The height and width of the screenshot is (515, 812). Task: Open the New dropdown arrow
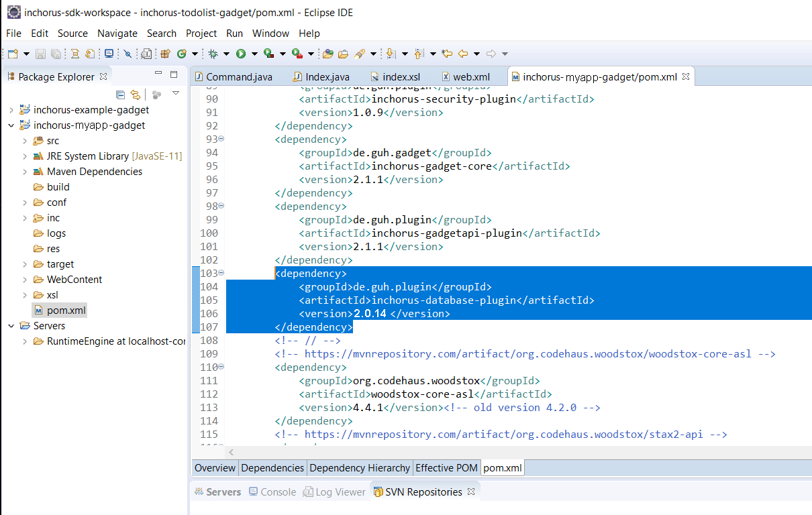(x=26, y=54)
